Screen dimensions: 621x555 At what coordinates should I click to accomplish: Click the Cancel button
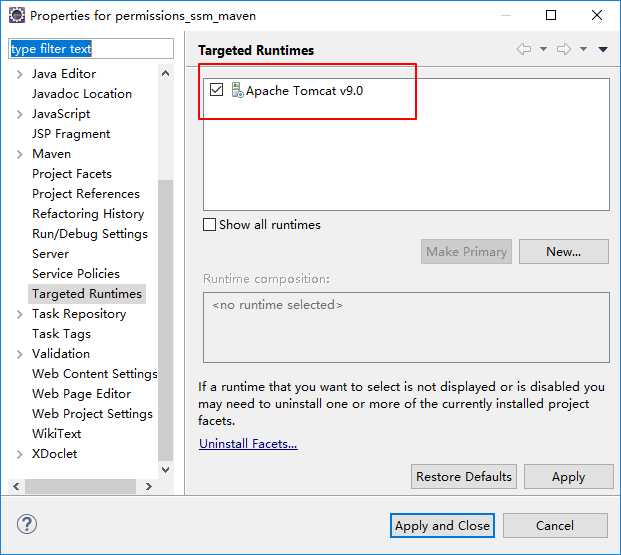point(555,526)
